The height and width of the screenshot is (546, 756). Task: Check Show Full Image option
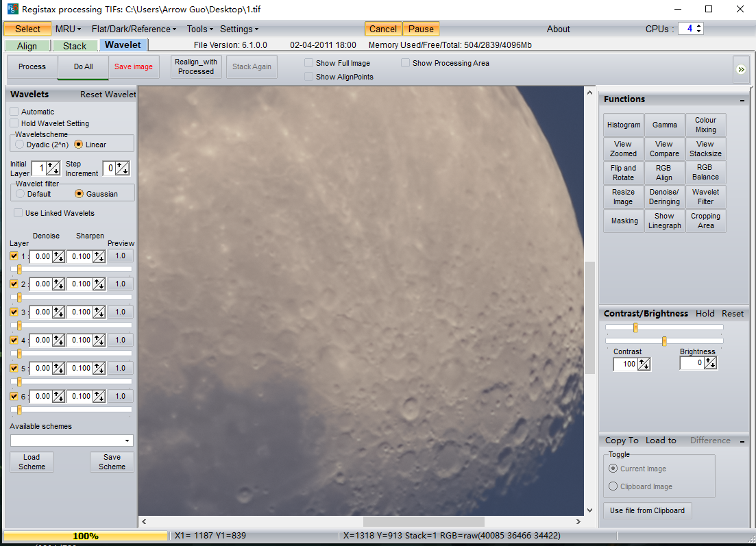309,63
